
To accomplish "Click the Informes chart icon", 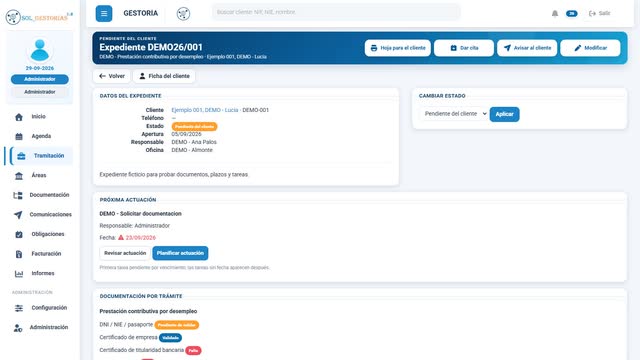I will 19,273.
